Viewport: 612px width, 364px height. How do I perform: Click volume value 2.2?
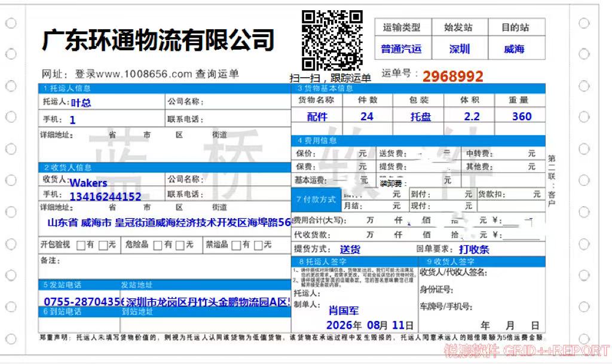click(x=472, y=117)
